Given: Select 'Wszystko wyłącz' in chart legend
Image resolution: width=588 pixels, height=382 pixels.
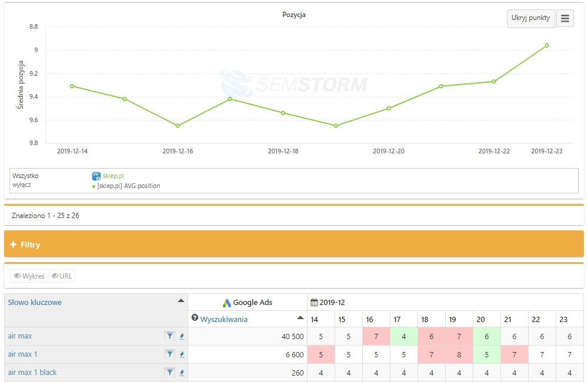Looking at the screenshot, I should click(26, 180).
